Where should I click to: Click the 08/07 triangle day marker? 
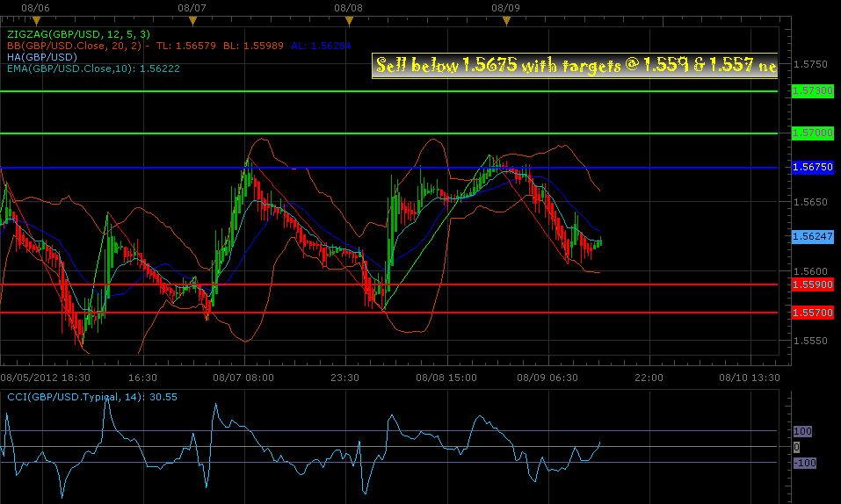192,21
